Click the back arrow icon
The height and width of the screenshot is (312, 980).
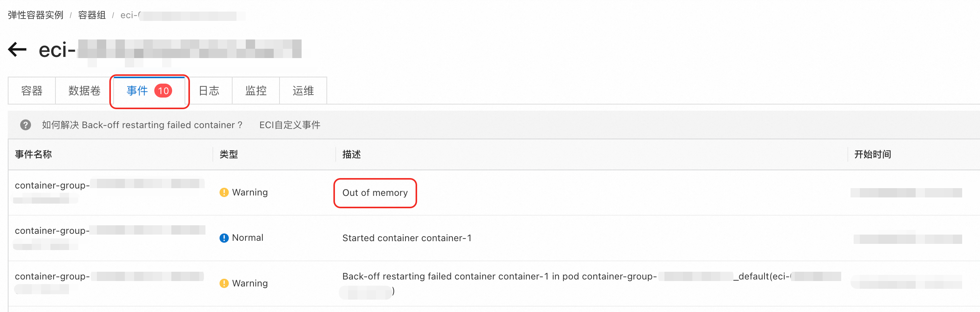(17, 50)
